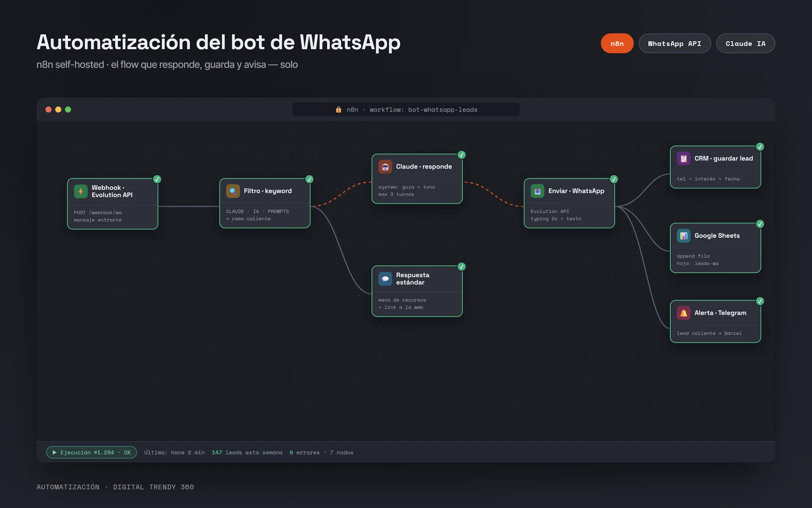The width and height of the screenshot is (812, 508).
Task: Click the check badge on Alerta Telegram node
Action: (760, 301)
